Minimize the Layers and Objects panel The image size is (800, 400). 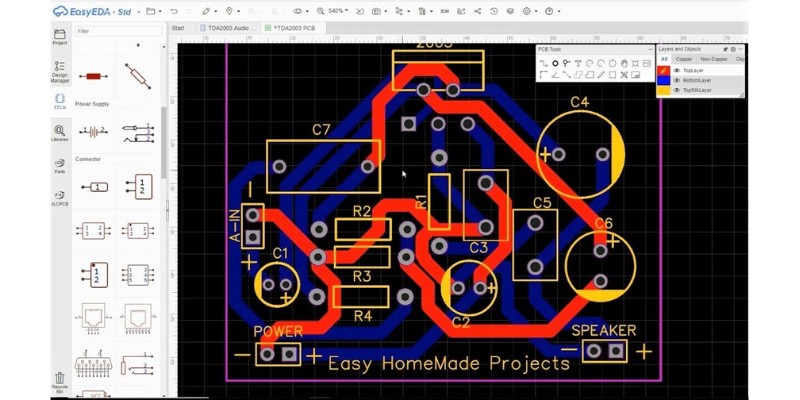740,49
